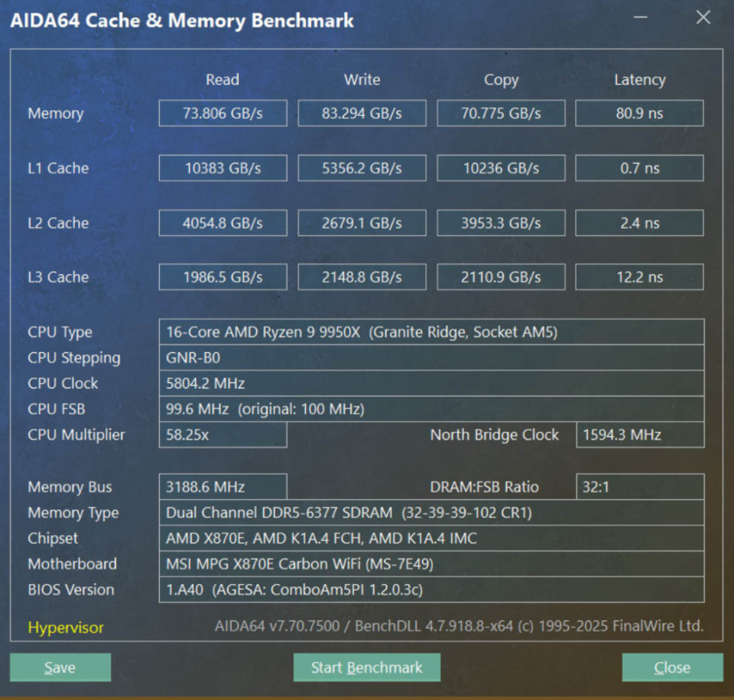Click DRAM:FSB Ratio value 32:1

[641, 487]
